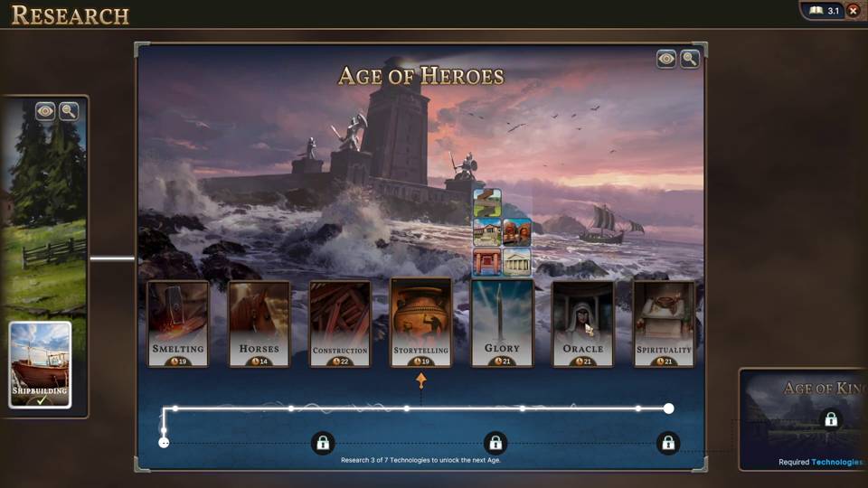Image resolution: width=868 pixels, height=488 pixels.
Task: Click magnifier icon on previous age panel
Action: click(69, 111)
